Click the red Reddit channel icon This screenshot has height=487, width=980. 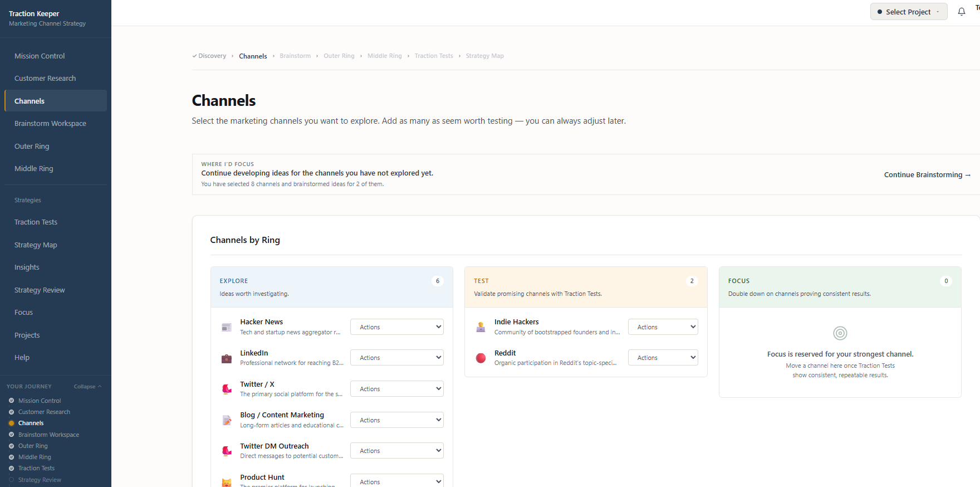click(481, 358)
